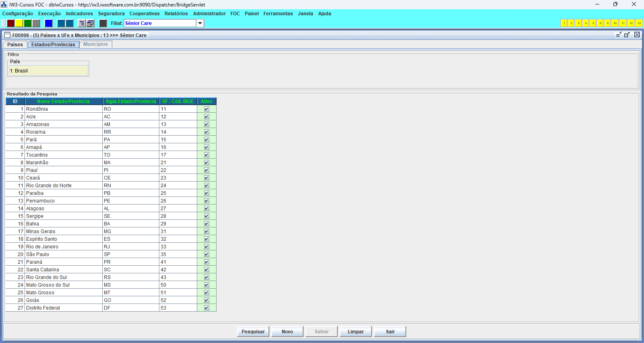
Task: Toggle Ativo checkbox for Bahia
Action: point(206,224)
